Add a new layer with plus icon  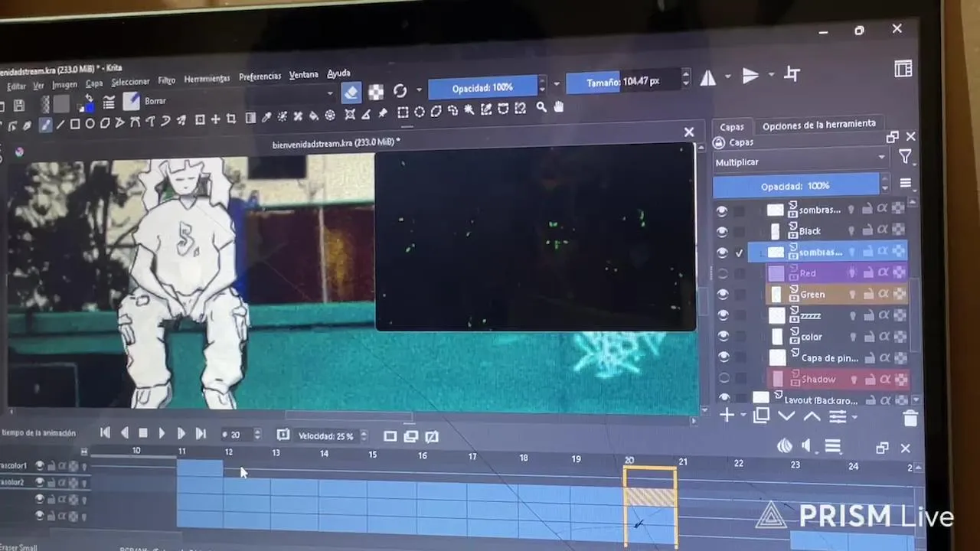coord(726,416)
